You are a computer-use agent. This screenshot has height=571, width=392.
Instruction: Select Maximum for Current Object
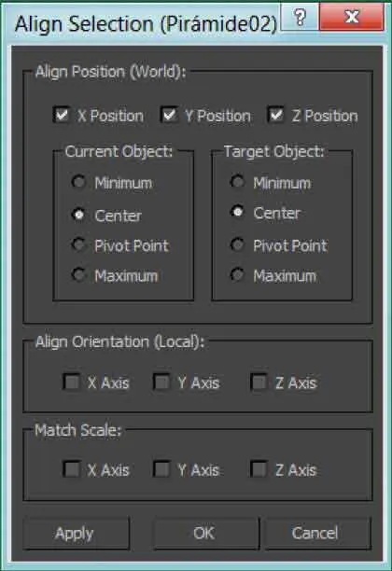[78, 274]
